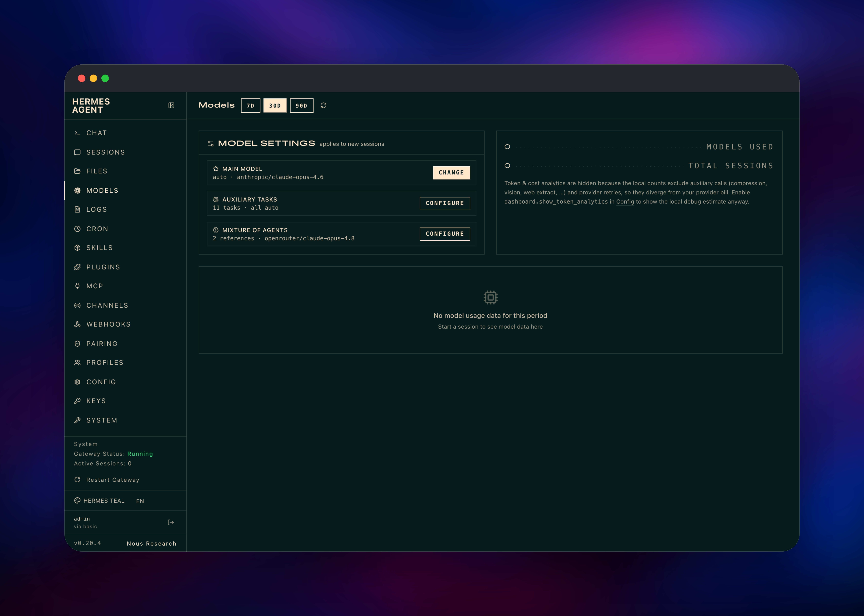Screen dimensions: 864x616
Task: Click the palette icon beside Hermes Teal
Action: click(x=77, y=501)
